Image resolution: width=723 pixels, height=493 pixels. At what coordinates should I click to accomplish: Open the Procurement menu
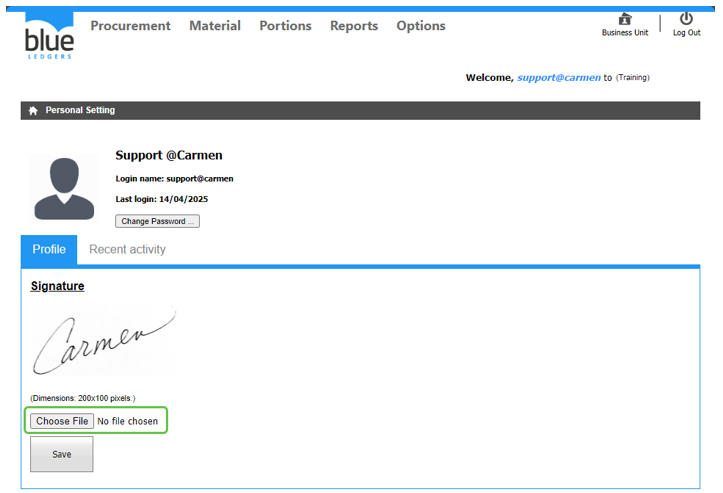pyautogui.click(x=130, y=26)
